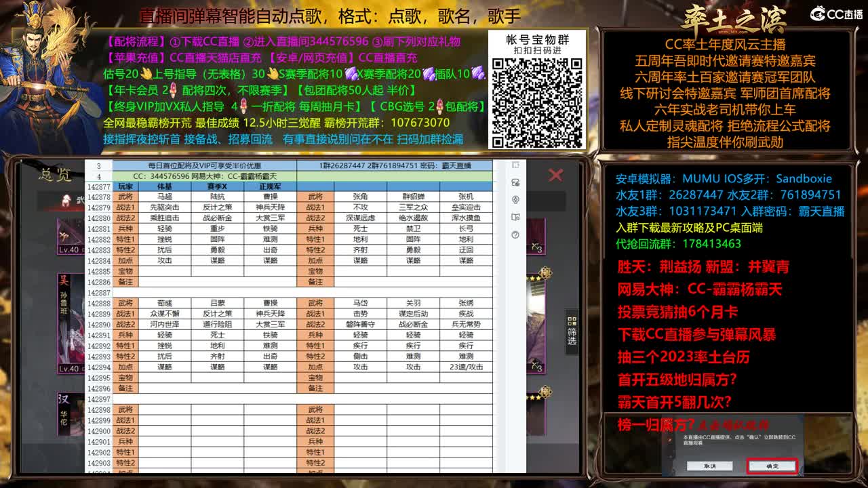Select the image icon in the spreadsheet sidebar
This screenshot has height=488, width=868.
[516, 182]
